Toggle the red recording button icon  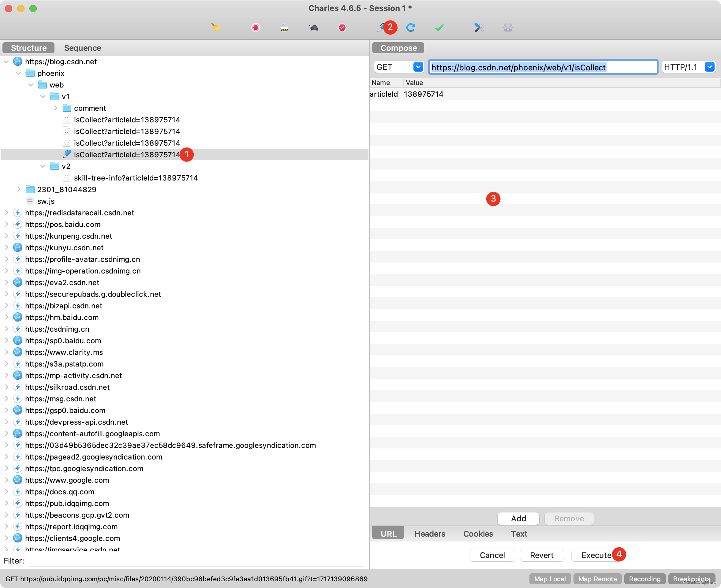point(256,28)
